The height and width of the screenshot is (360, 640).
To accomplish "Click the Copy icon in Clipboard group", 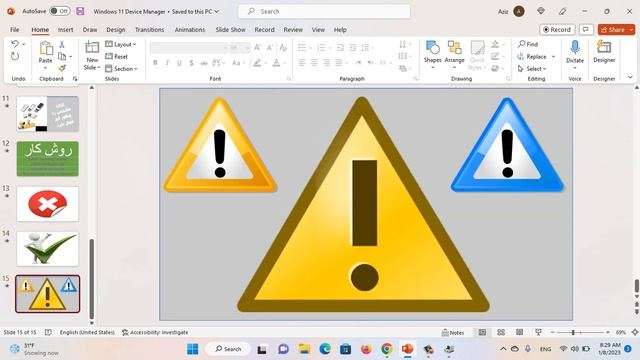I will click(x=62, y=56).
